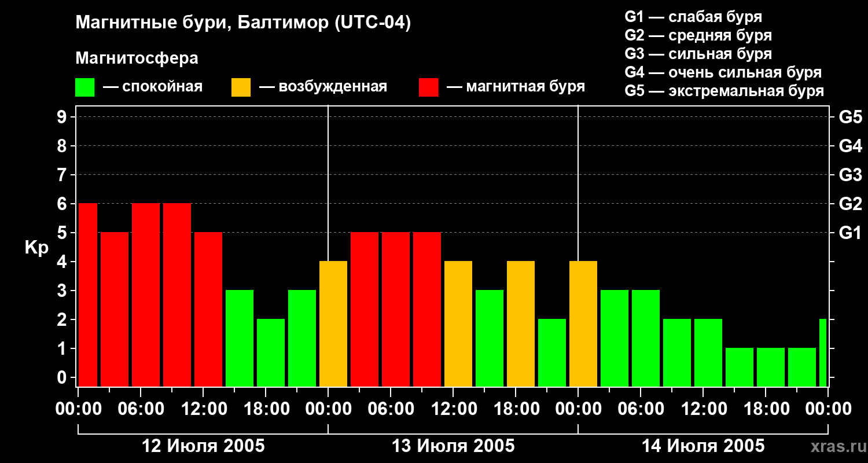868x463 pixels.
Task: Click the green 'спокойная' legend swatch
Action: pos(84,87)
